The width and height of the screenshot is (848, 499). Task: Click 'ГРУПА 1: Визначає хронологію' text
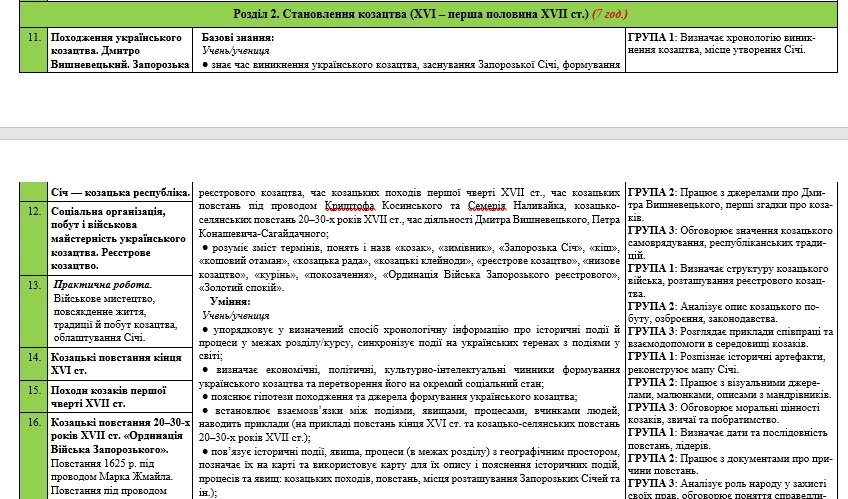[722, 44]
